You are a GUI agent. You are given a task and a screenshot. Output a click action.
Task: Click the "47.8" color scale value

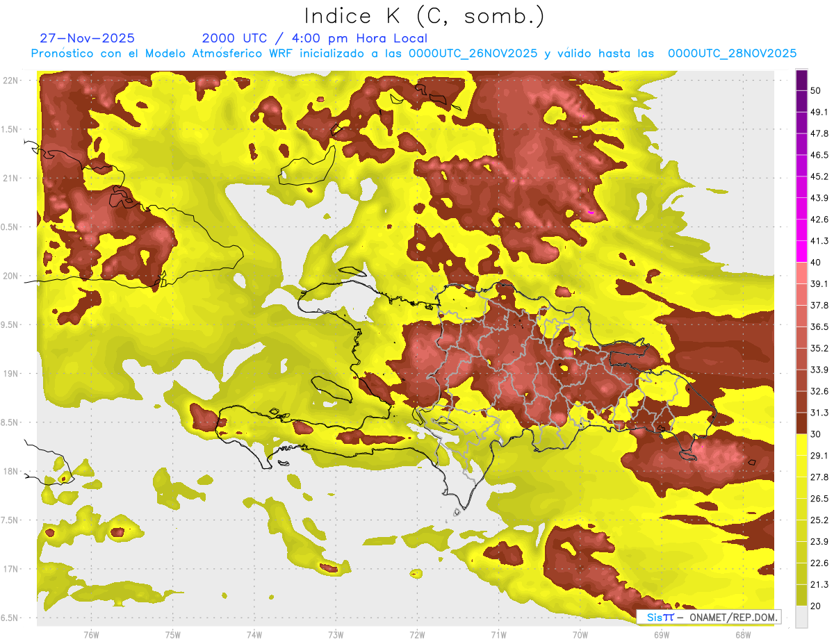pyautogui.click(x=819, y=133)
